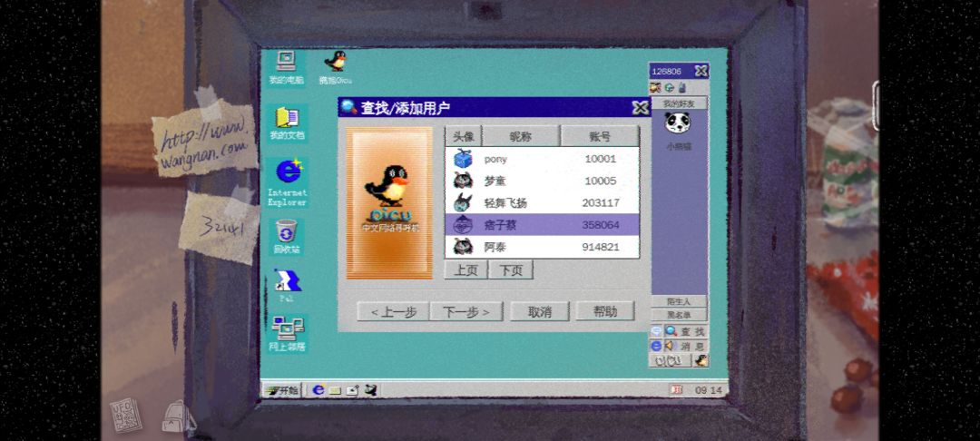Click the 下一步 next button
Viewport: 980px width, 441px height.
(x=466, y=311)
